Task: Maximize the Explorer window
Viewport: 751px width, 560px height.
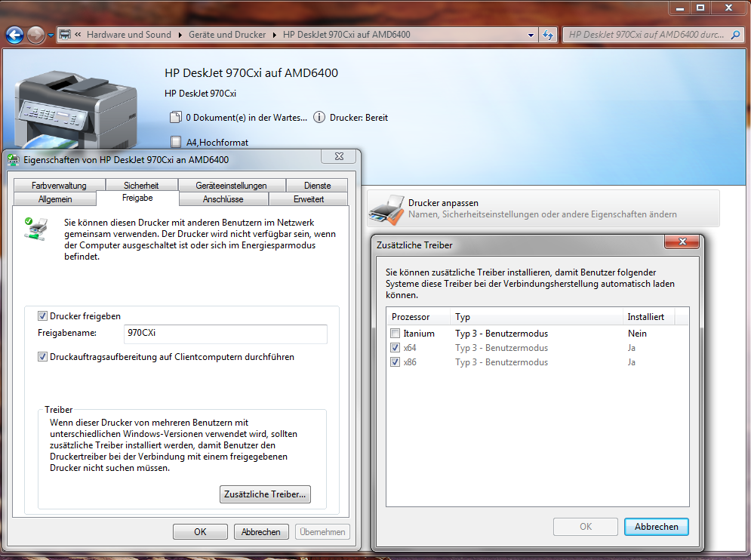Action: coord(700,8)
